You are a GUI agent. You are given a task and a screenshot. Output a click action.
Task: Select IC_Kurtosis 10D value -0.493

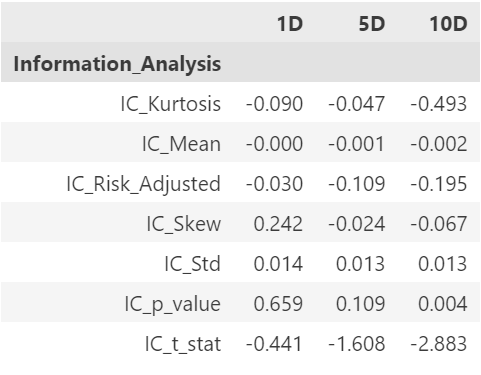coord(439,104)
